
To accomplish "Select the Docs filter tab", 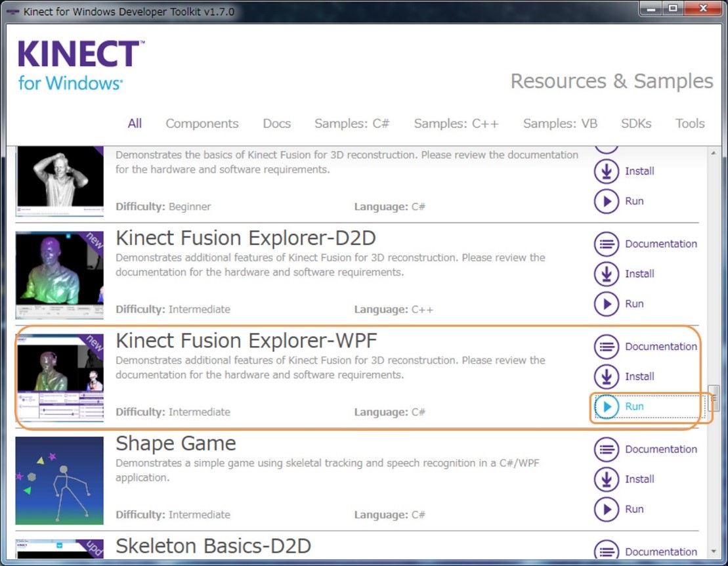I will (x=276, y=123).
